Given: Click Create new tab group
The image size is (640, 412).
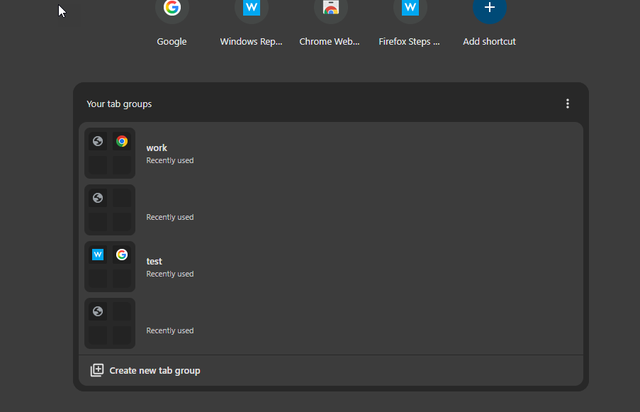Looking at the screenshot, I should coord(331,370).
